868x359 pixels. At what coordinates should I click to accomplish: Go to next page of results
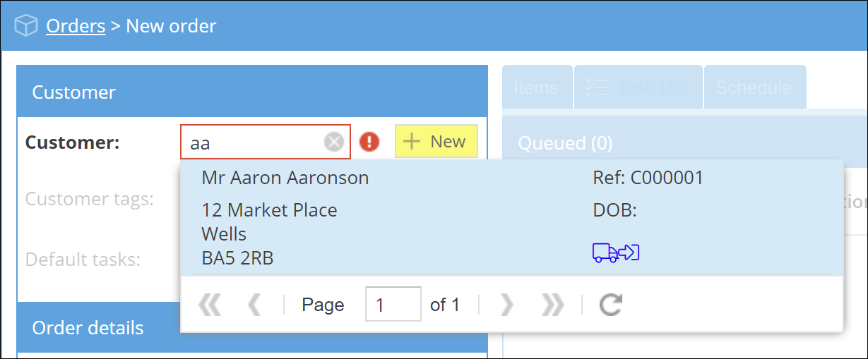click(506, 305)
